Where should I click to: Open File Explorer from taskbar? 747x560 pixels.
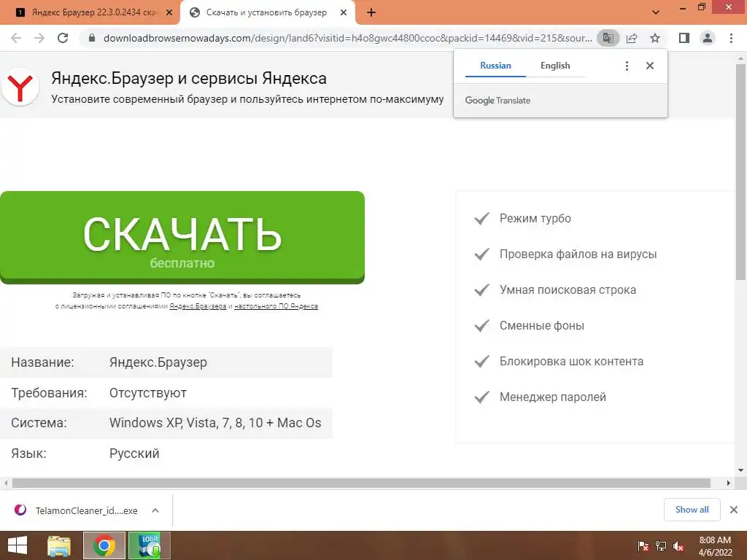click(59, 545)
